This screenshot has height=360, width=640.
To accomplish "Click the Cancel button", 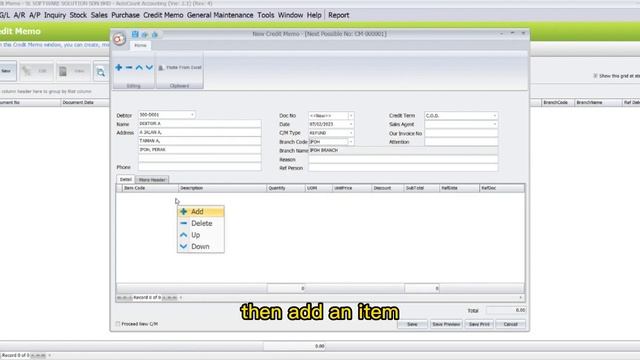I will coord(510,324).
